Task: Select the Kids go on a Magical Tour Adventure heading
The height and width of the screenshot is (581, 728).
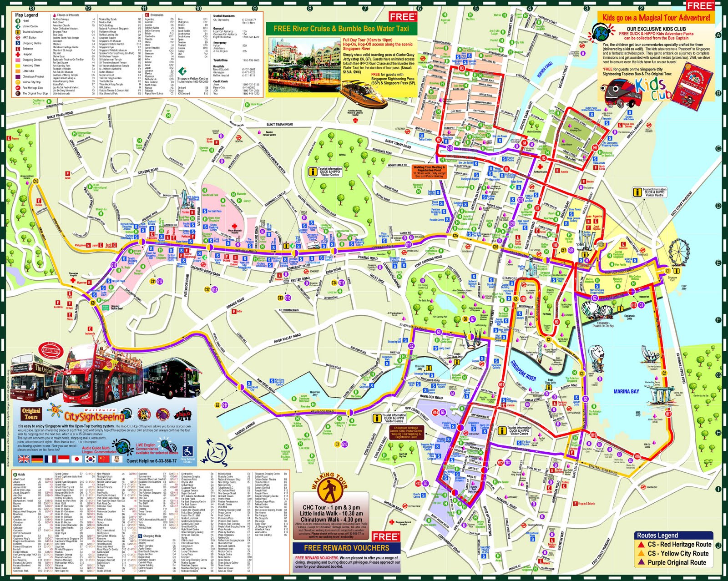Action: pos(656,18)
